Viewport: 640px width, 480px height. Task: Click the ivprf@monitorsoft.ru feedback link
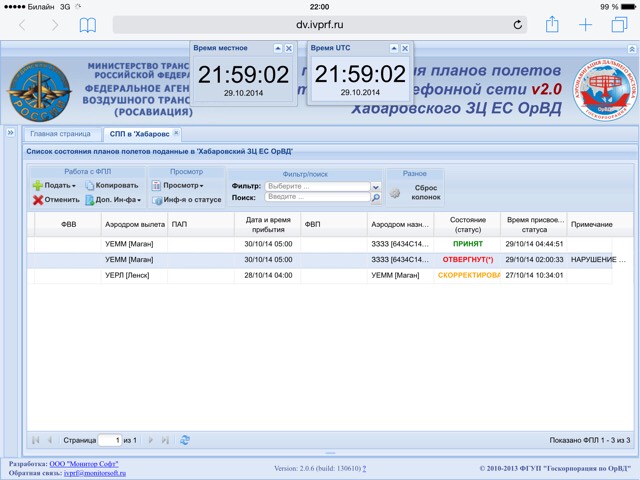tap(95, 473)
